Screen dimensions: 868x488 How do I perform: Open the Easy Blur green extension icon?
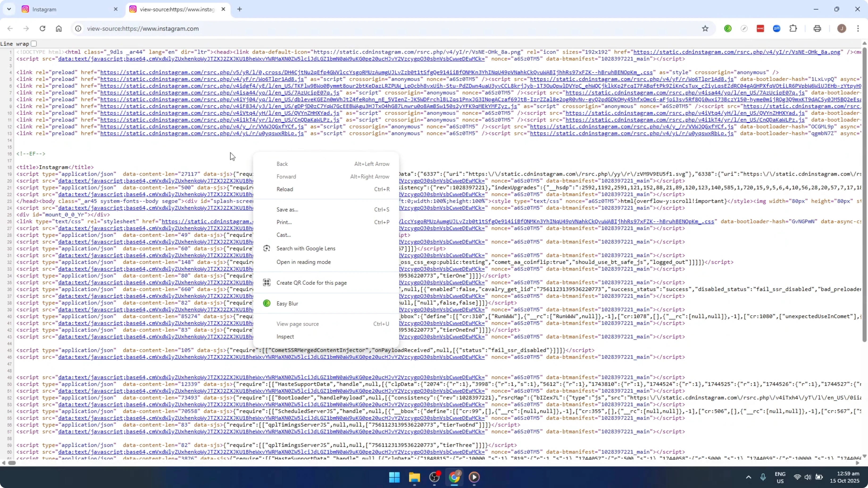pos(728,29)
